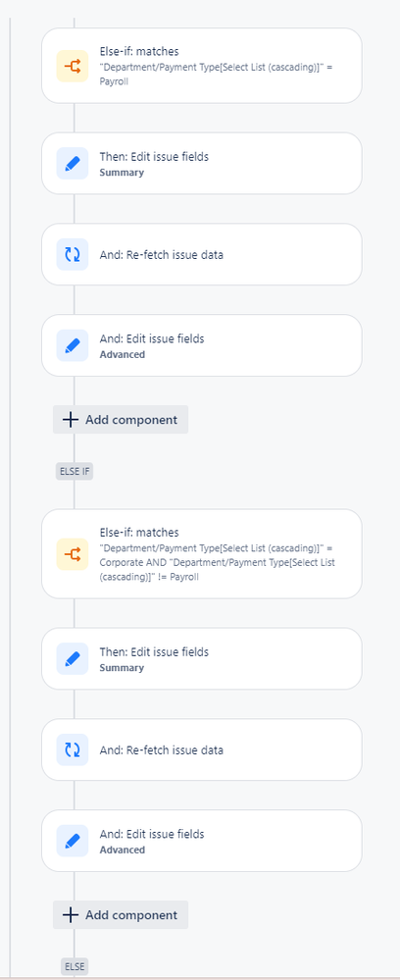400x980 pixels.
Task: Click Add component below the Corporate branch actions
Action: pos(121,915)
